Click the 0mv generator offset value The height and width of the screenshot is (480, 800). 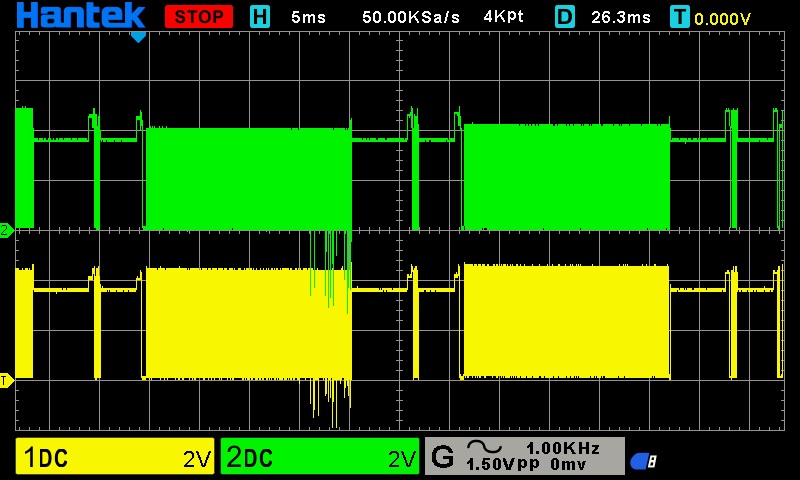tap(568, 464)
